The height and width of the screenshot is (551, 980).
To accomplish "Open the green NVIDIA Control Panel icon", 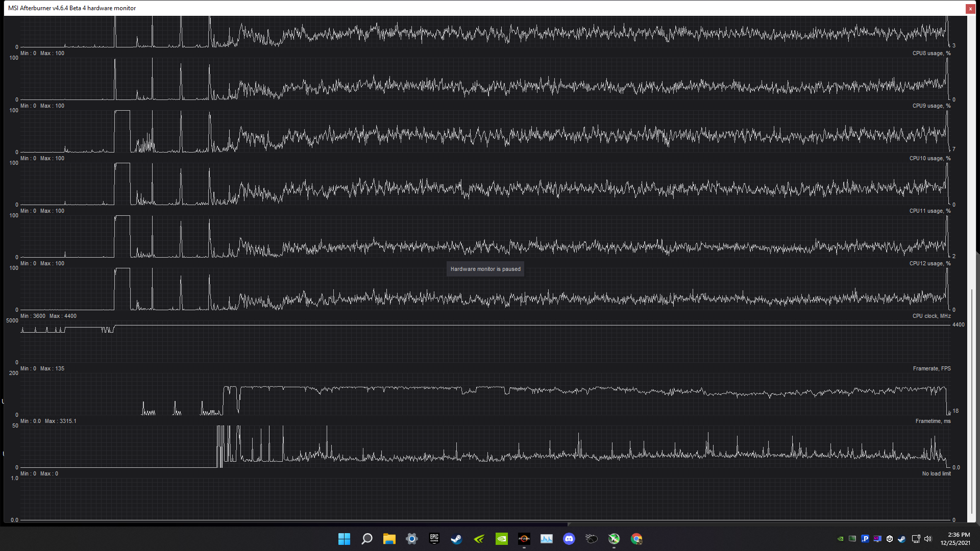I will (502, 539).
